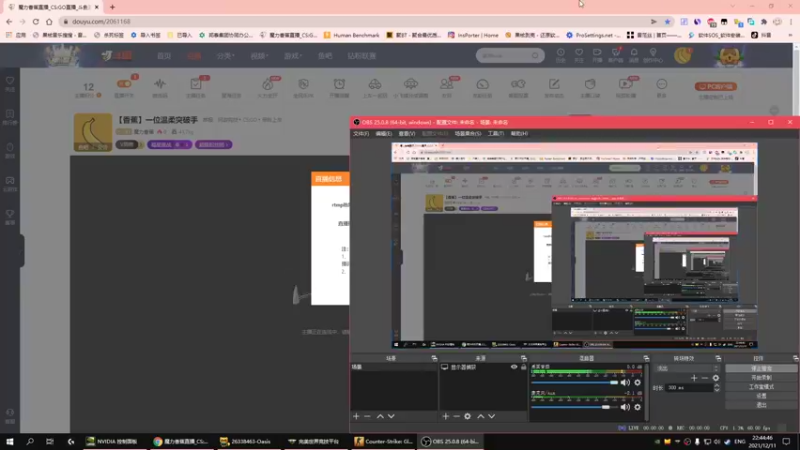Show more bookmarks overflow chevron
The width and height of the screenshot is (800, 450).
[x=791, y=35]
